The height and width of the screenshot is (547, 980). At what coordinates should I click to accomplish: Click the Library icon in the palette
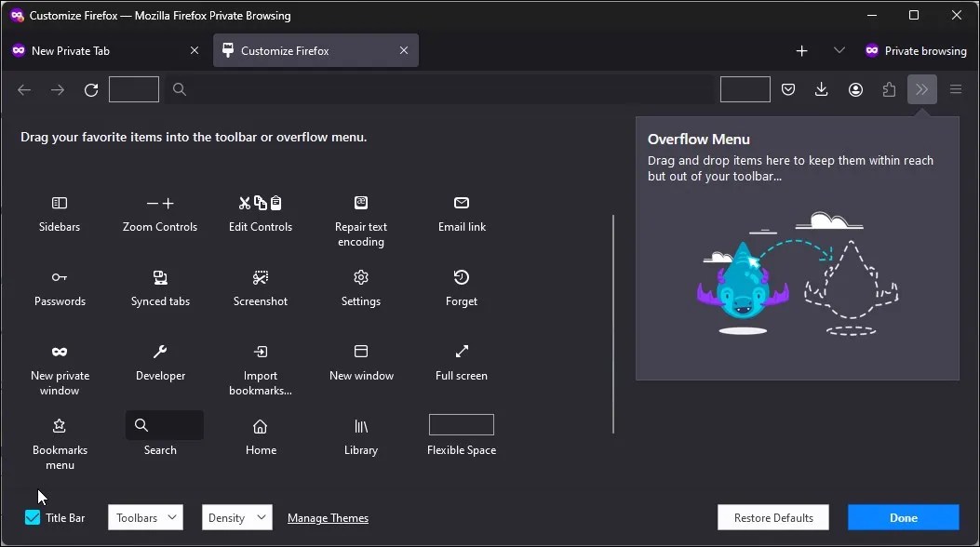(x=360, y=426)
